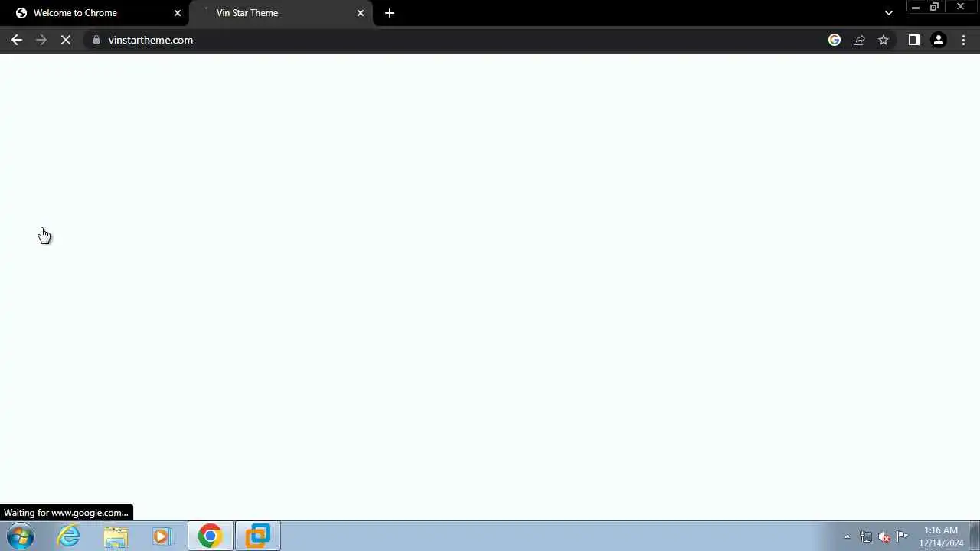The image size is (980, 551).
Task: Close the Vin Star Theme tab
Action: [x=361, y=13]
